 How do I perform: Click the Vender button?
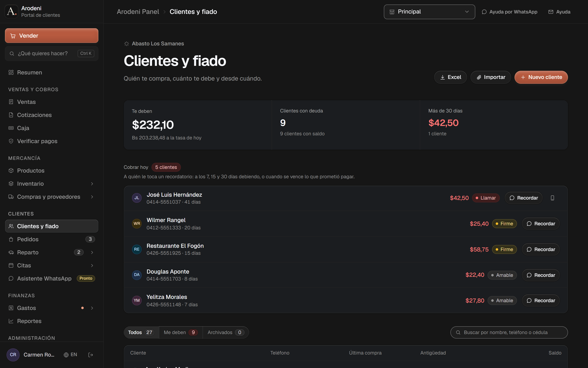(51, 36)
